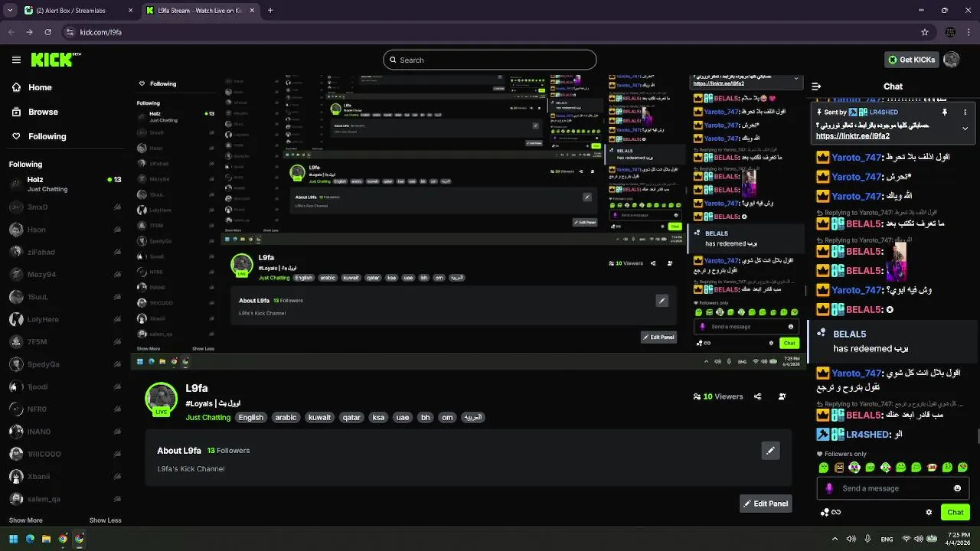Unpin the pinned message pin icon
This screenshot has width=980, height=551.
point(945,112)
